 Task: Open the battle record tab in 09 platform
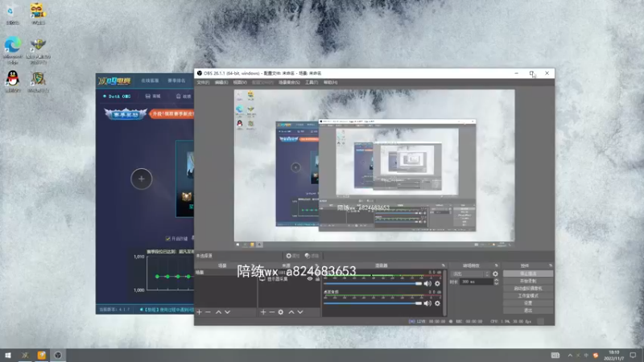[x=184, y=97]
